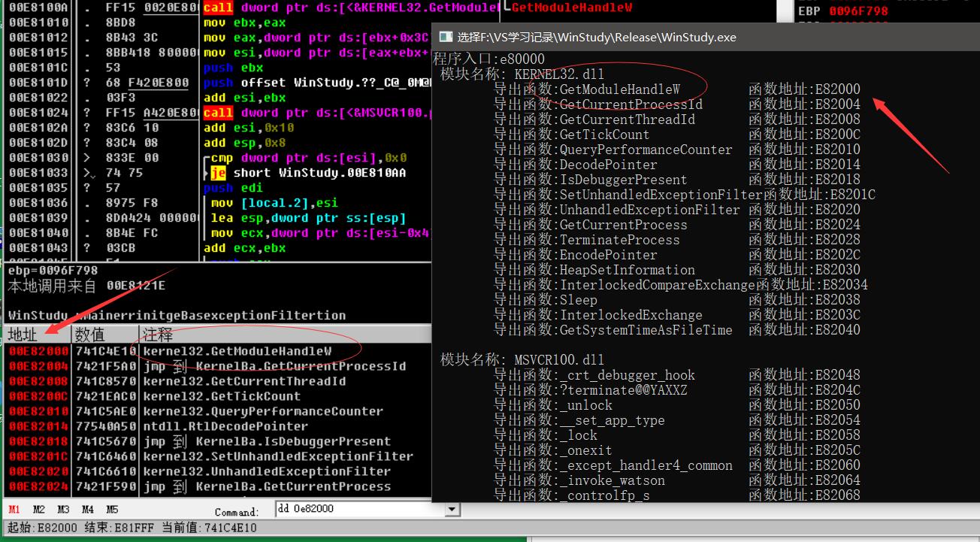980x542 pixels.
Task: Open the Command box dropdown arrow
Action: [x=452, y=510]
